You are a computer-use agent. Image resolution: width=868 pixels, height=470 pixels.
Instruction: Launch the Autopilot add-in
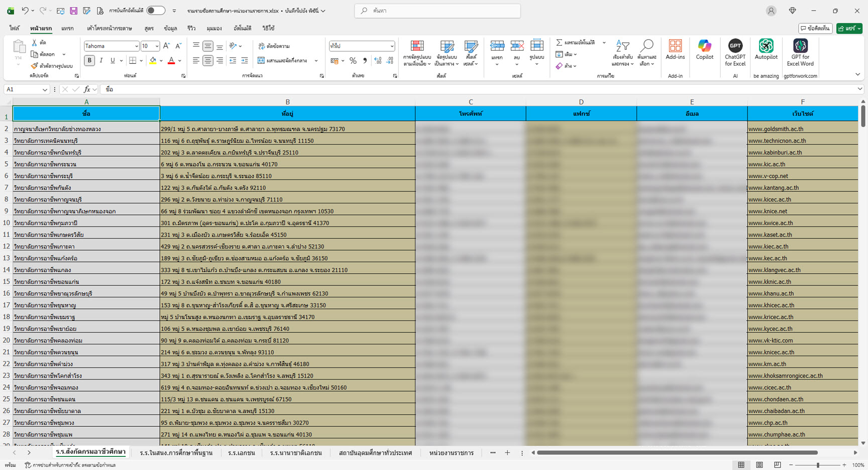[766, 47]
